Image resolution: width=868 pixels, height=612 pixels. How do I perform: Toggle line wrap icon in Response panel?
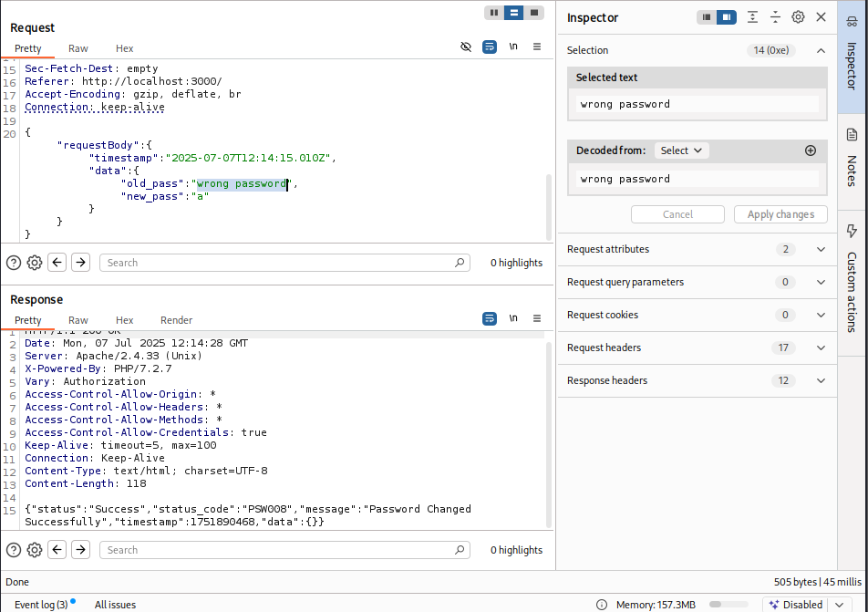point(490,318)
